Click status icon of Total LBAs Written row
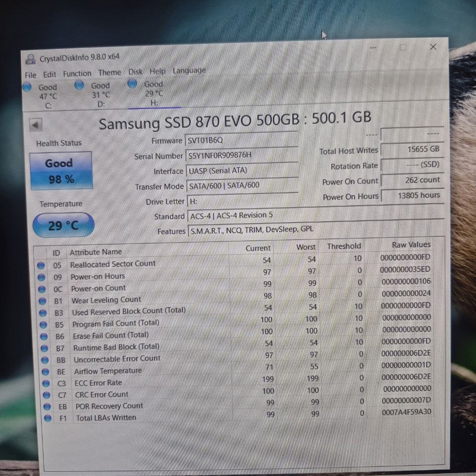Image resolution: width=476 pixels, height=476 pixels. click(x=48, y=418)
